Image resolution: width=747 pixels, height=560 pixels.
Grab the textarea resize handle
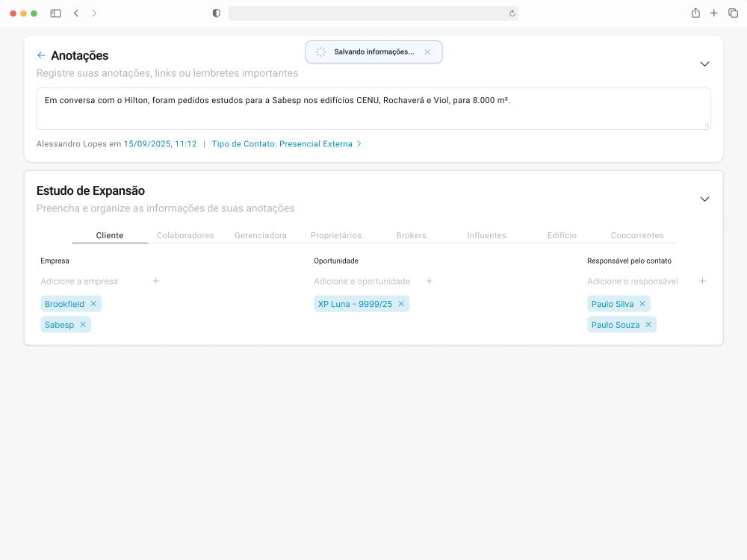point(707,125)
